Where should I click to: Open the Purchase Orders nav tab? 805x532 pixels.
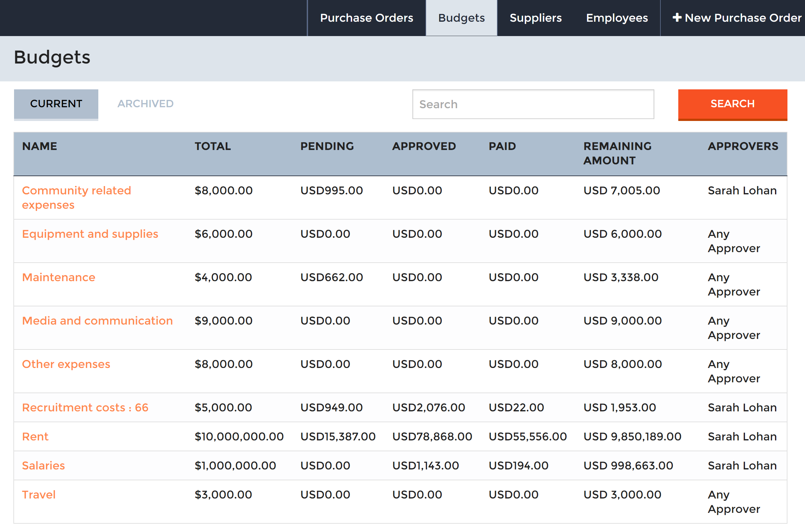(366, 18)
